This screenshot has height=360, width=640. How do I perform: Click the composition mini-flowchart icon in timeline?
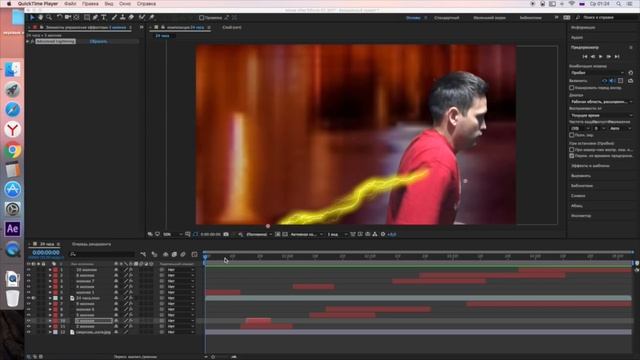[143, 254]
